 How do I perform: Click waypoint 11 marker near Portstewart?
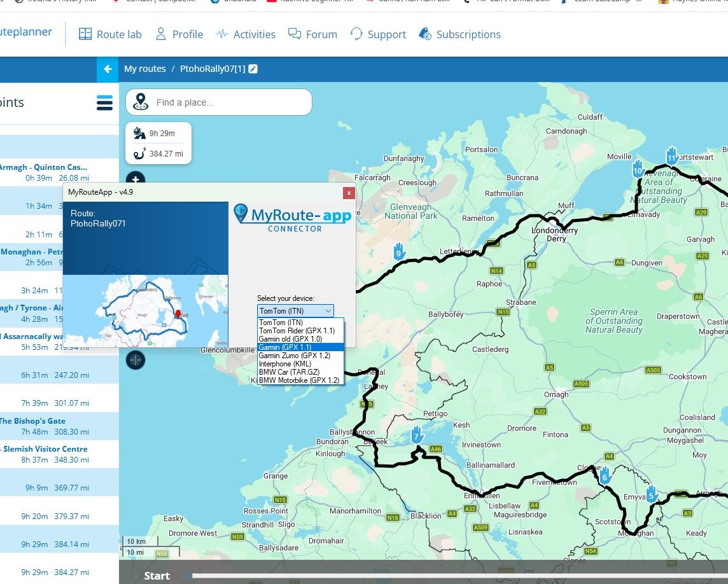coord(671,155)
